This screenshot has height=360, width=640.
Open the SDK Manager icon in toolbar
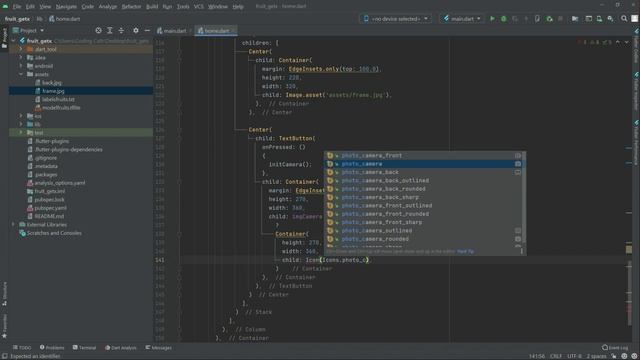click(x=611, y=19)
